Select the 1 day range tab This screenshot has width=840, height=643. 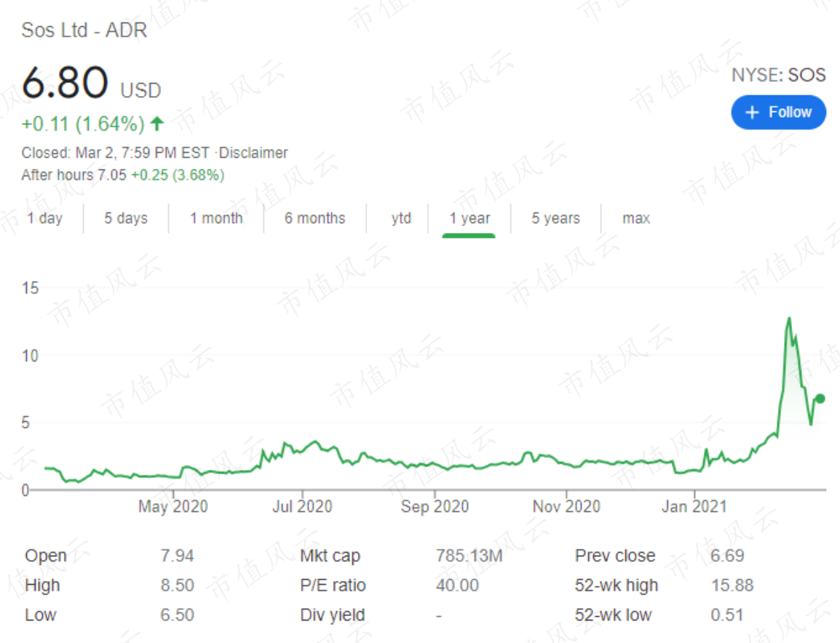pyautogui.click(x=45, y=218)
